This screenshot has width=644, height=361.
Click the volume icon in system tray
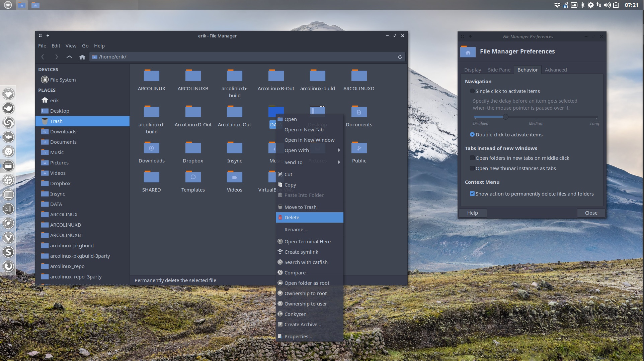coord(607,5)
